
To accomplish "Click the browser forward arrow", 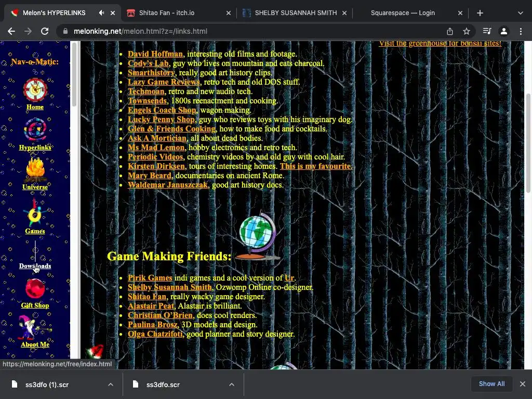I will pos(28,31).
